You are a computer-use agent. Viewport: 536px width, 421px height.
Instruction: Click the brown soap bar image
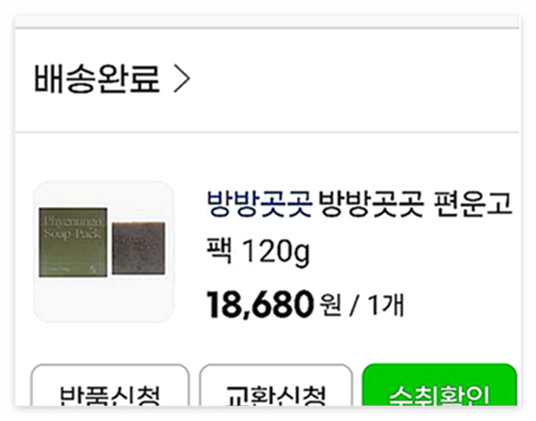coord(138,248)
